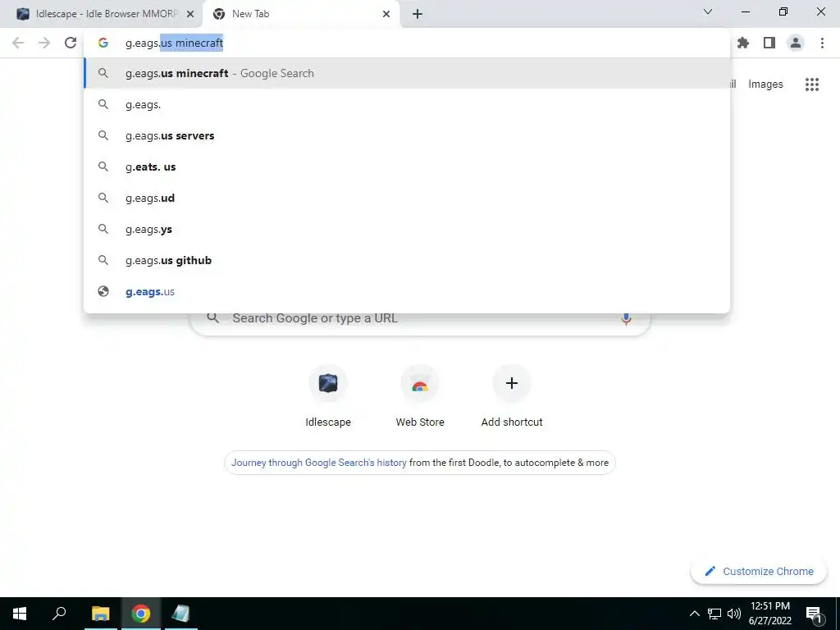Click the 'Search Google or type a URL' box
The width and height of the screenshot is (840, 630).
(x=420, y=318)
